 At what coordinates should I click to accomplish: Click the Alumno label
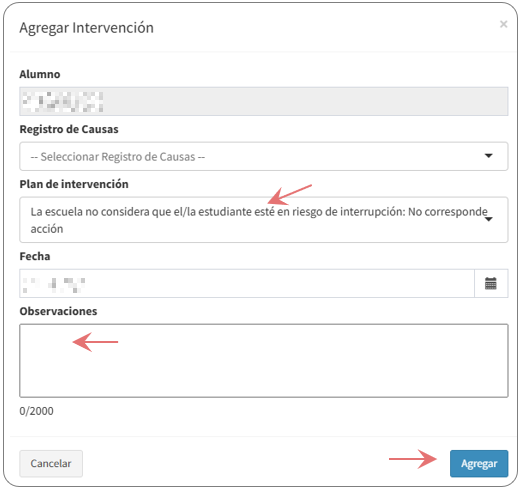coord(40,74)
